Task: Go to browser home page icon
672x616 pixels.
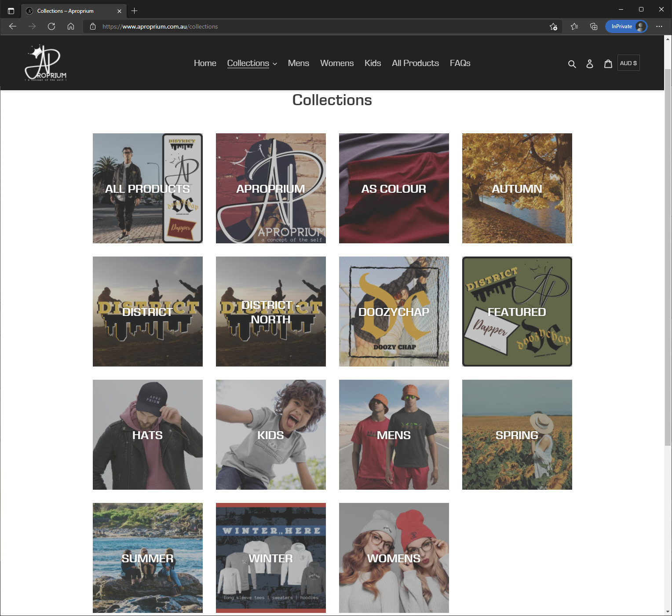Action: coord(71,26)
